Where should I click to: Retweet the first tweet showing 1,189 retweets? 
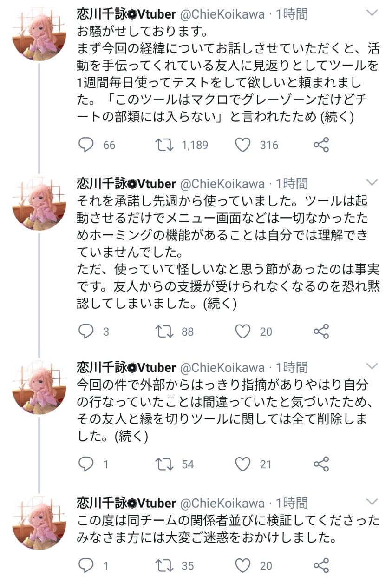164,145
